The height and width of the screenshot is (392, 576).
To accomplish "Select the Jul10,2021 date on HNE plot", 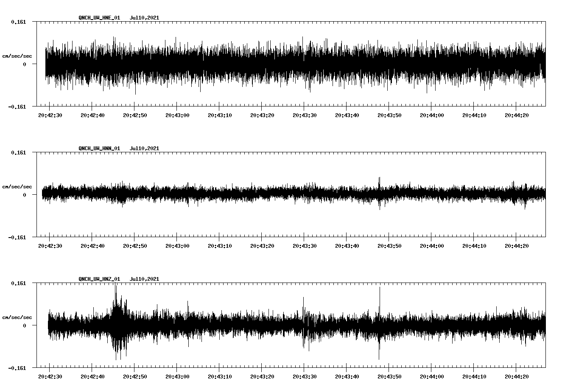I will point(145,18).
